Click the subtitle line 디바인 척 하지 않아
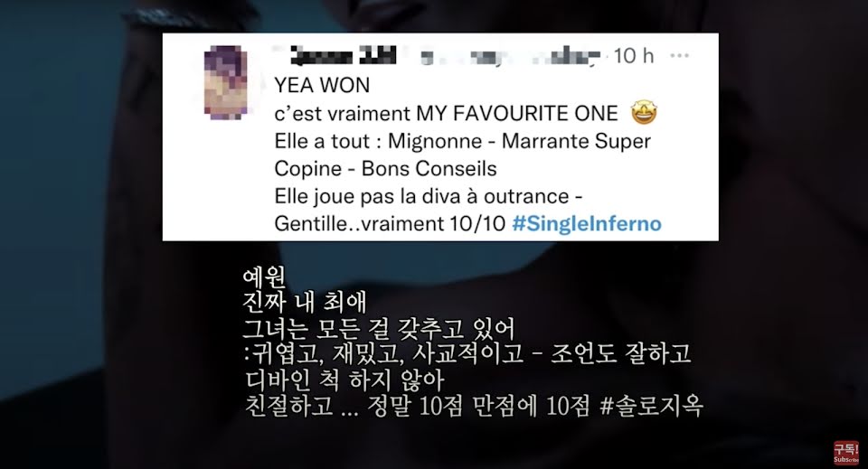Image resolution: width=868 pixels, height=469 pixels. tap(344, 380)
